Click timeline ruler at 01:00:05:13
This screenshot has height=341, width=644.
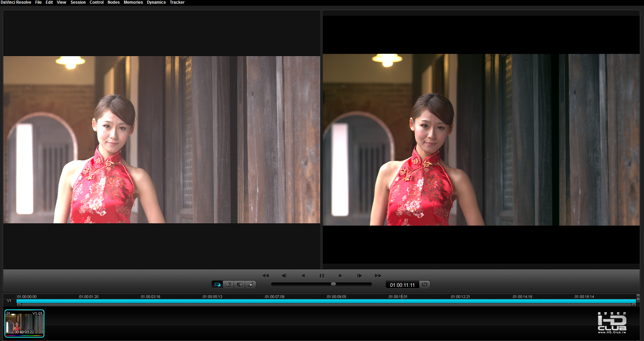[213, 297]
